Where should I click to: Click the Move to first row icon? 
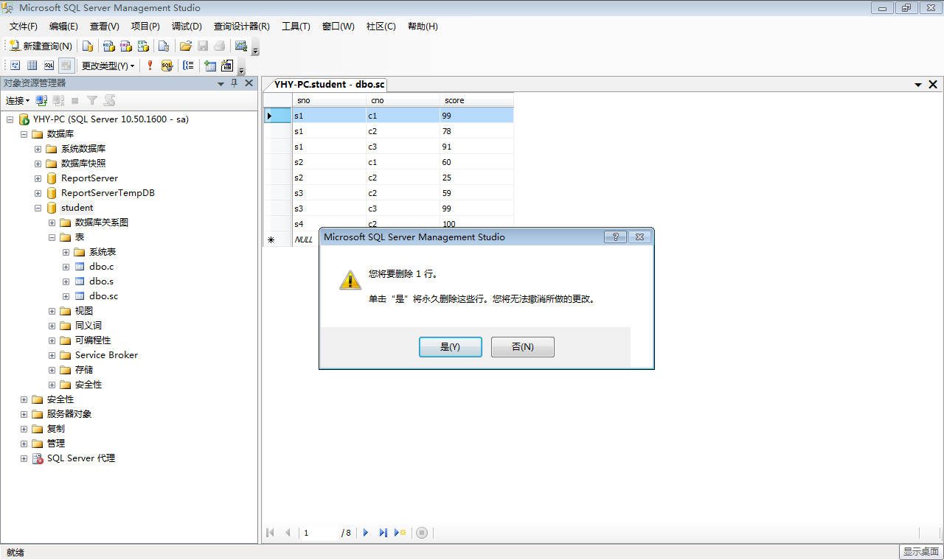(x=270, y=533)
